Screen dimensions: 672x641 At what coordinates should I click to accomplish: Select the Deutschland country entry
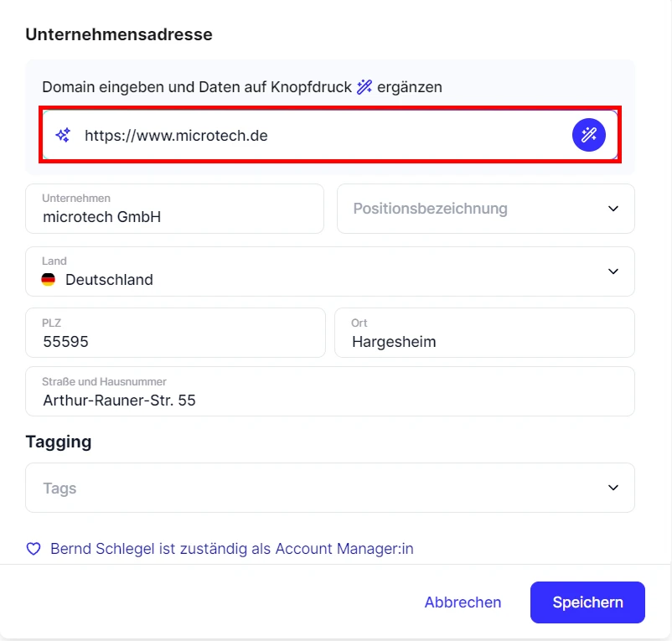pos(109,280)
